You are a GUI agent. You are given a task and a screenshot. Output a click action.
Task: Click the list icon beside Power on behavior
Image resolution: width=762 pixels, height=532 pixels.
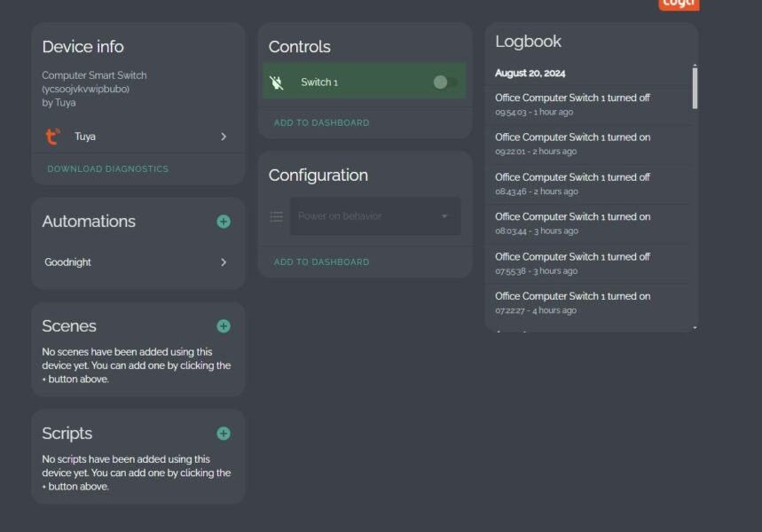click(276, 216)
